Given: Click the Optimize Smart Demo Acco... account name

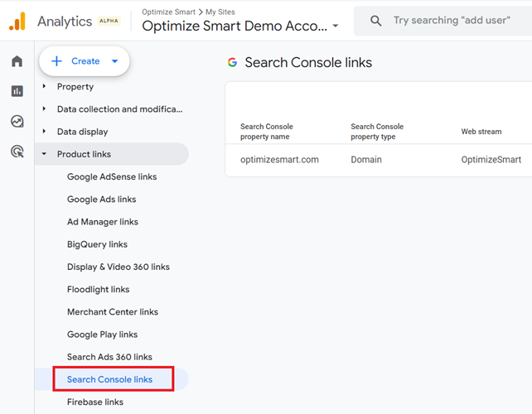Looking at the screenshot, I should pyautogui.click(x=235, y=26).
